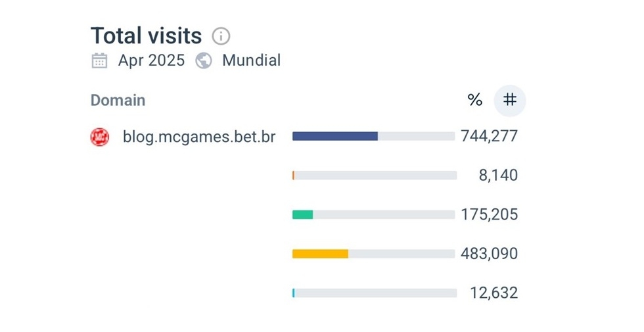Click the globe icon before Mundial
Screen dimensions: 644x332
pos(204,61)
